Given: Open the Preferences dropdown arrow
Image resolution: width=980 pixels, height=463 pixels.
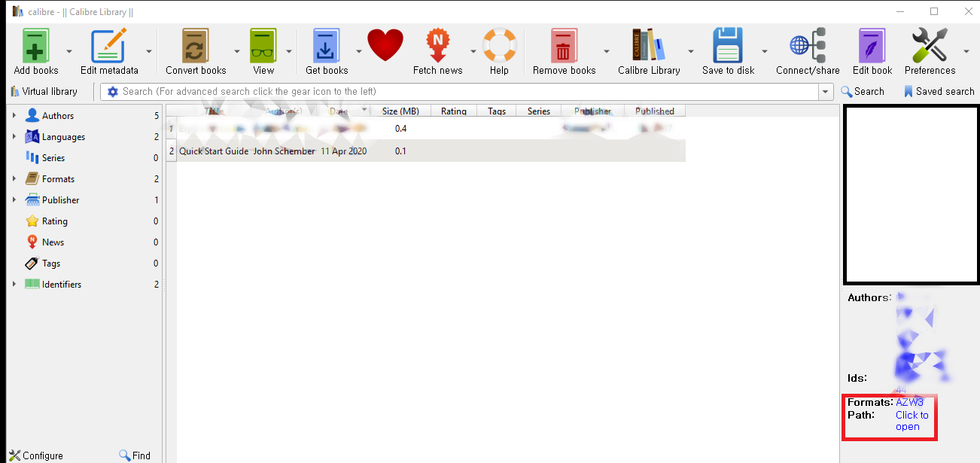Looking at the screenshot, I should pyautogui.click(x=966, y=51).
